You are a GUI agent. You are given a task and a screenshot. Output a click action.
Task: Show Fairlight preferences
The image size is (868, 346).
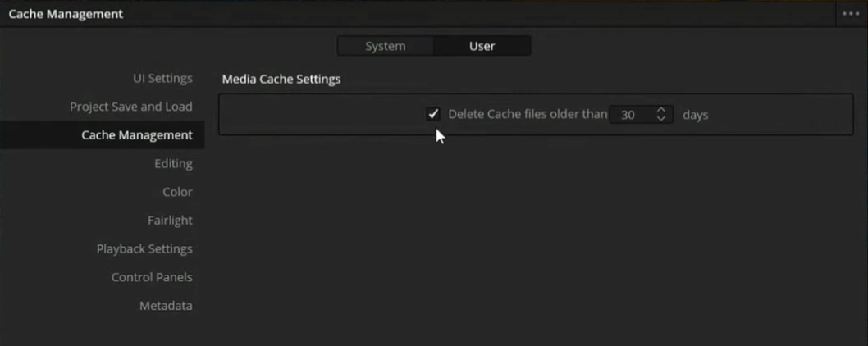[x=170, y=220]
